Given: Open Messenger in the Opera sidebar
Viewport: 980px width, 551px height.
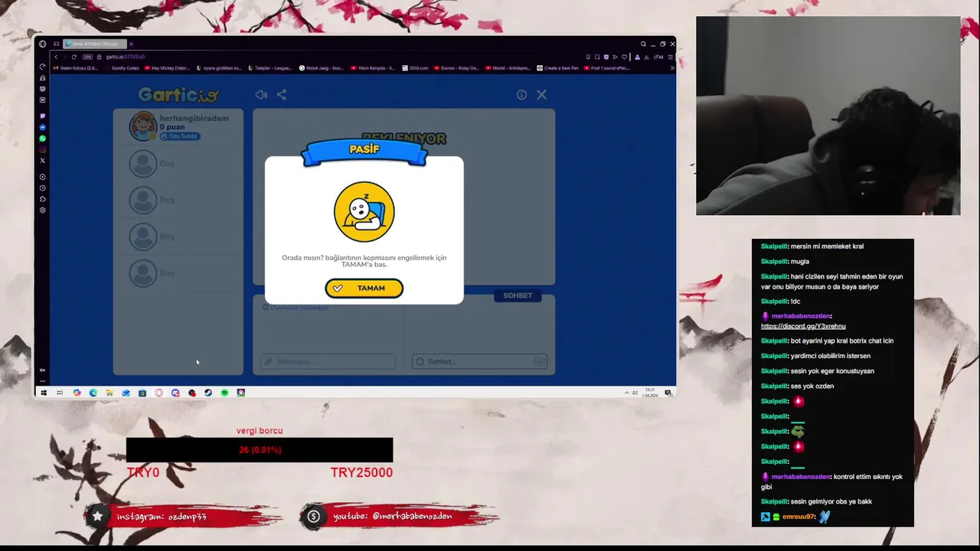Looking at the screenshot, I should 43,127.
